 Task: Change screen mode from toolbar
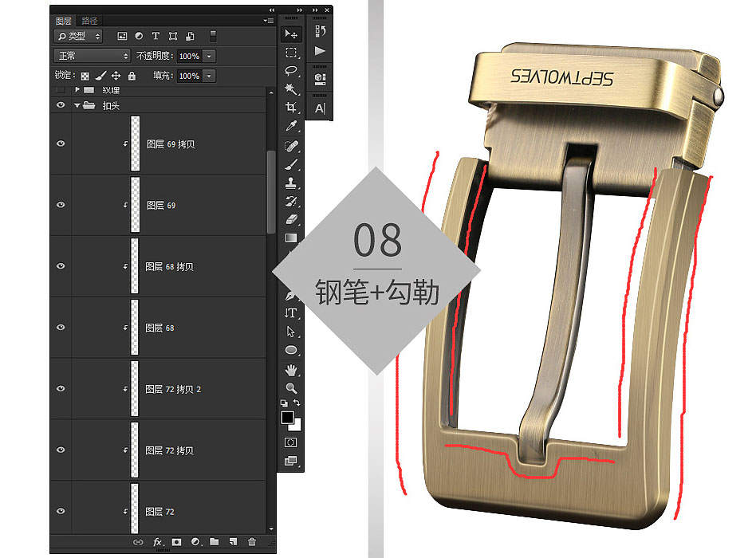[291, 461]
